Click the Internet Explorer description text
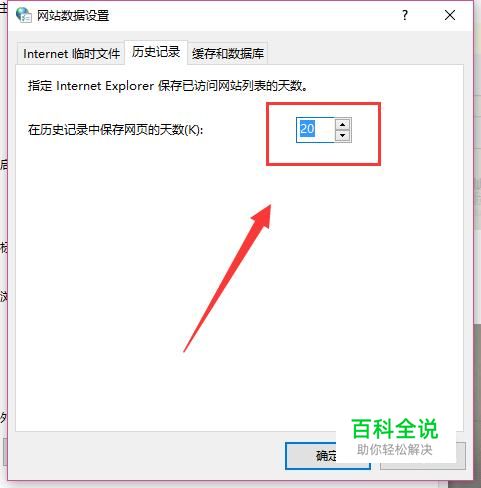Image resolution: width=481 pixels, height=488 pixels. [x=167, y=86]
